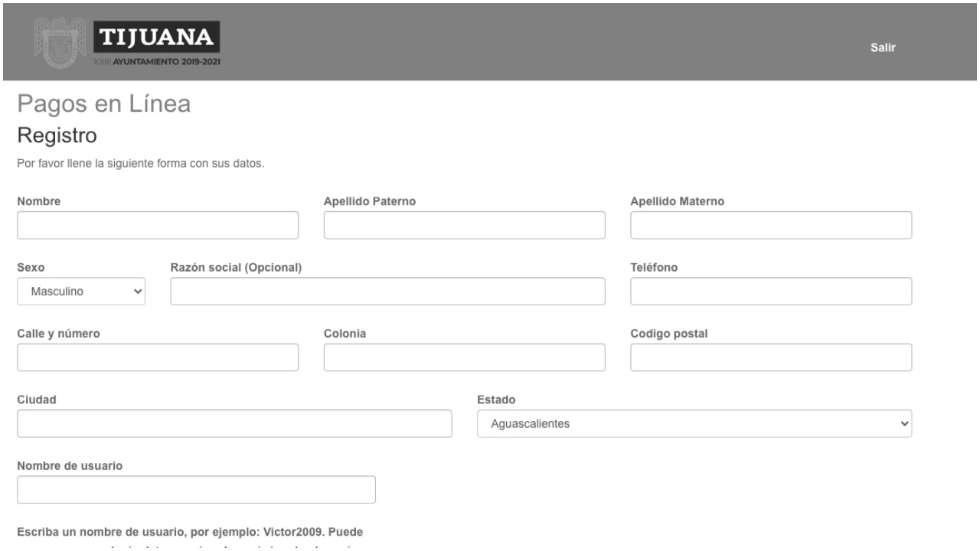Click the Razón social optional field
Image resolution: width=980 pixels, height=551 pixels.
click(387, 292)
